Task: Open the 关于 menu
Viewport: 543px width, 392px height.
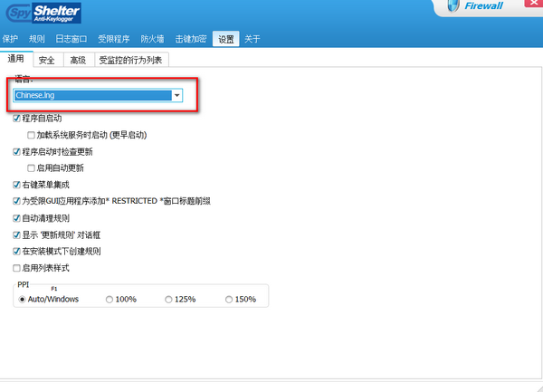Action: [252, 39]
